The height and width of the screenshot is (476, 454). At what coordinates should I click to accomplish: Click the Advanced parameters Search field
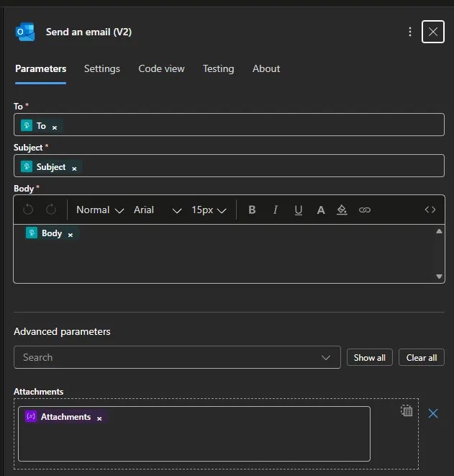tap(169, 357)
